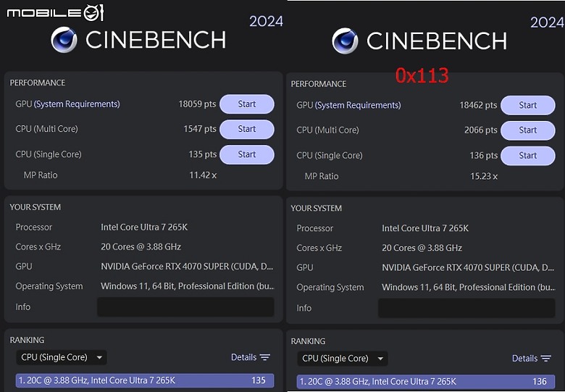This screenshot has height=392, width=565.
Task: Open the System Requirements link in the left window
Action: pyautogui.click(x=77, y=104)
